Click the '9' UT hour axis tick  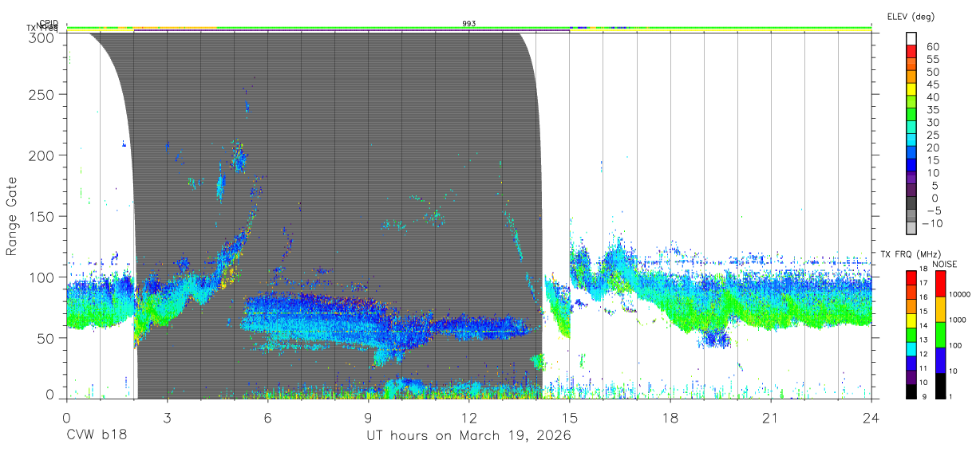pos(369,418)
